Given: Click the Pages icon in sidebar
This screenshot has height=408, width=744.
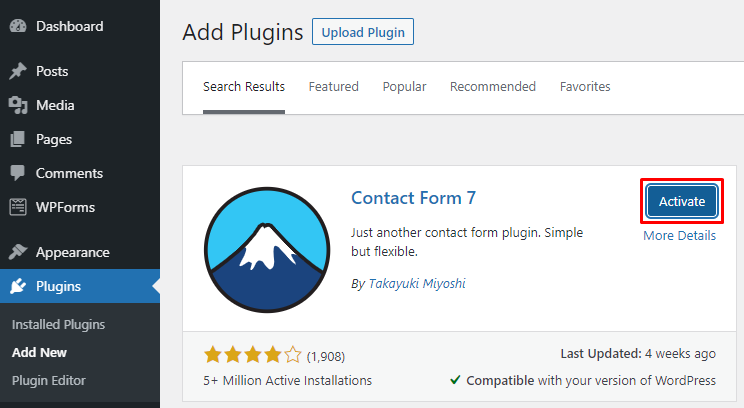Looking at the screenshot, I should (18, 139).
